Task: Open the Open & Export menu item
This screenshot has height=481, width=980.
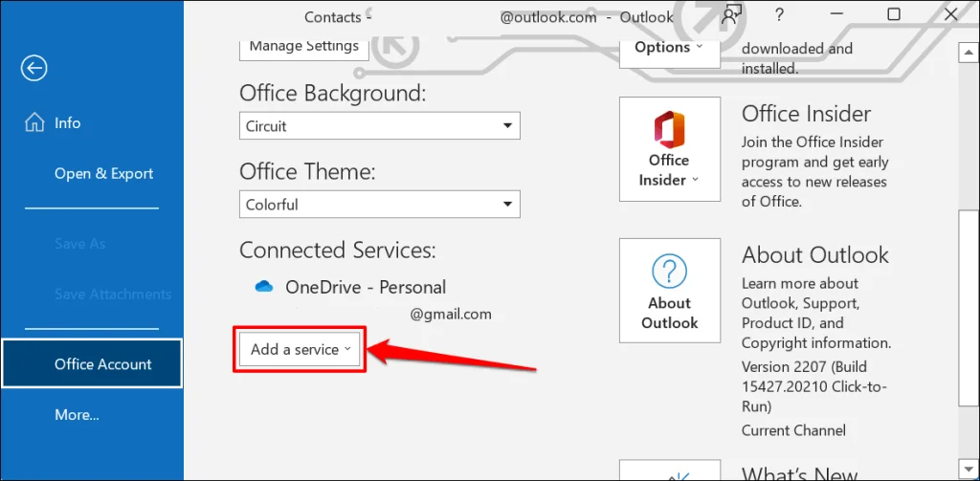Action: pos(103,173)
